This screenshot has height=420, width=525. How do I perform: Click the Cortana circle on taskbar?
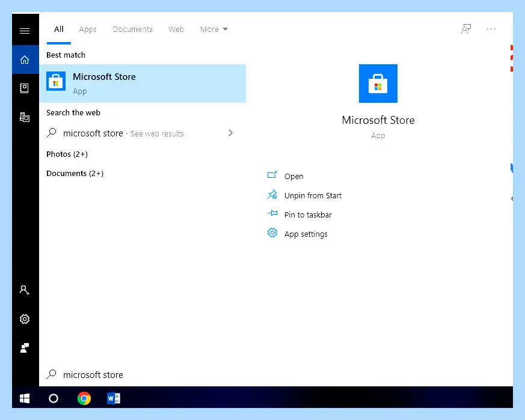tap(54, 398)
